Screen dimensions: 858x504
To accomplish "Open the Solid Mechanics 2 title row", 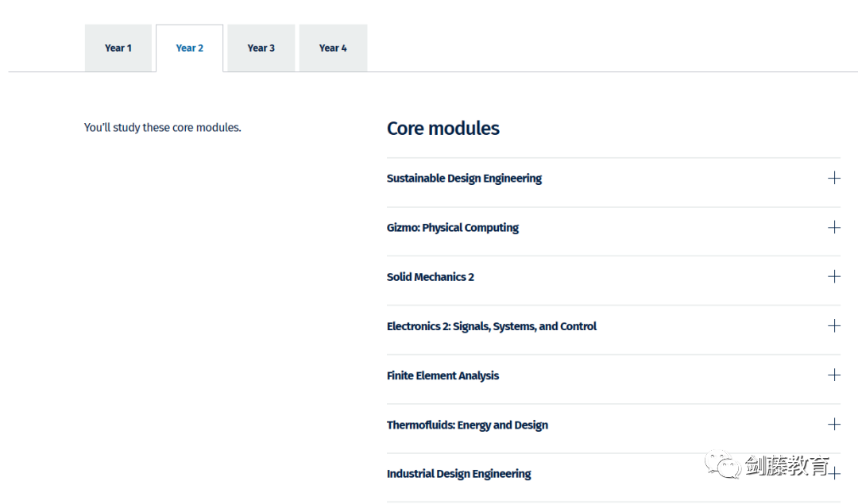I will click(x=430, y=277).
